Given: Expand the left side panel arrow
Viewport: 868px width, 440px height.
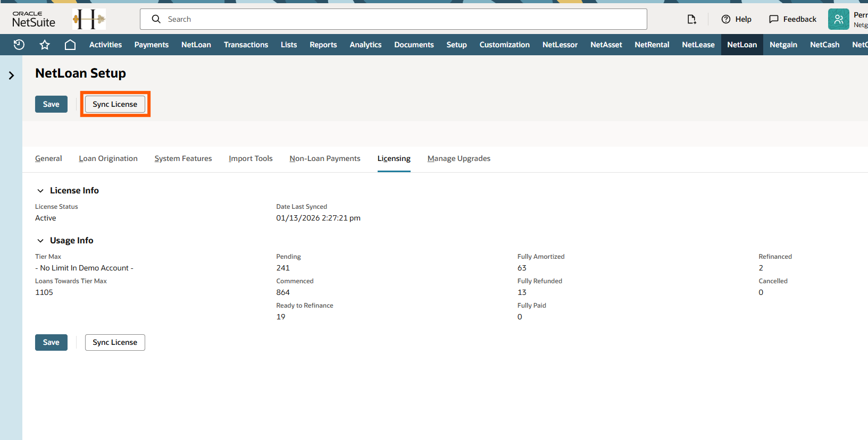Looking at the screenshot, I should click(x=11, y=75).
